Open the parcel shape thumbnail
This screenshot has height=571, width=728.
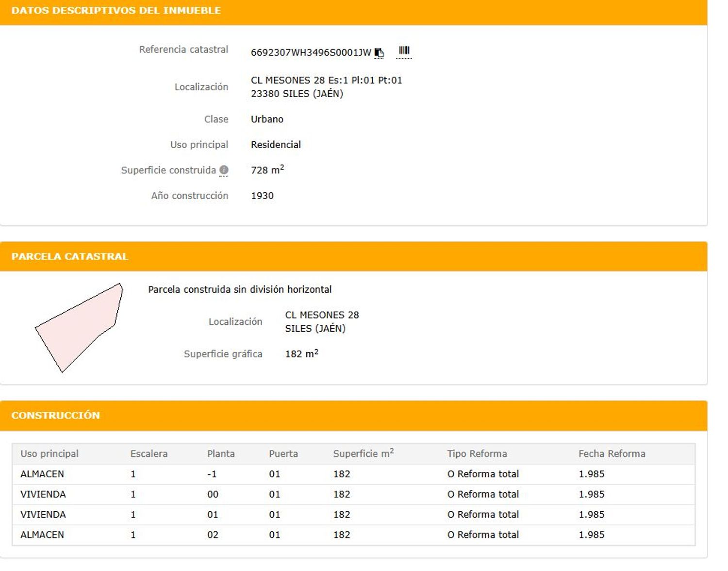(x=79, y=328)
